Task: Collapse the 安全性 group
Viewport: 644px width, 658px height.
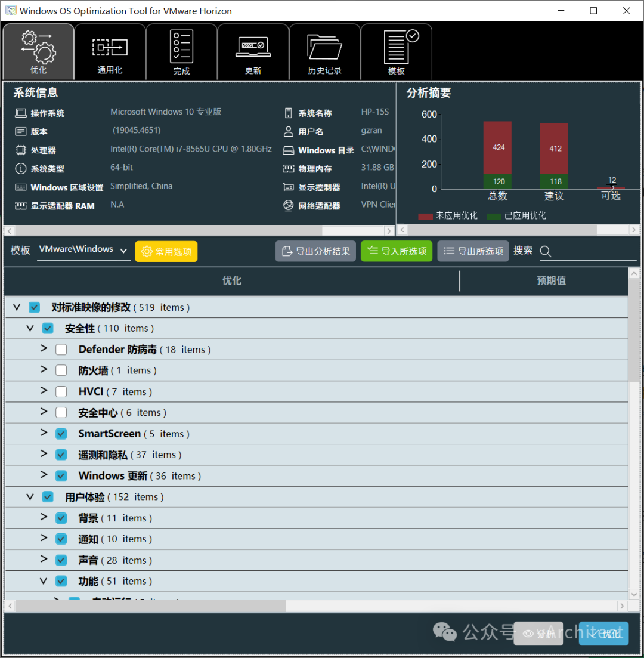Action: tap(30, 328)
